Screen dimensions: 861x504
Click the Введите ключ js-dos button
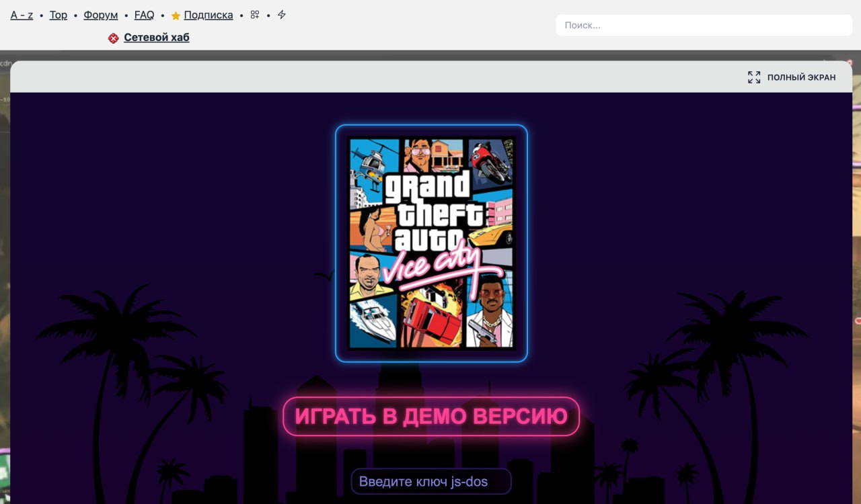pyautogui.click(x=430, y=481)
